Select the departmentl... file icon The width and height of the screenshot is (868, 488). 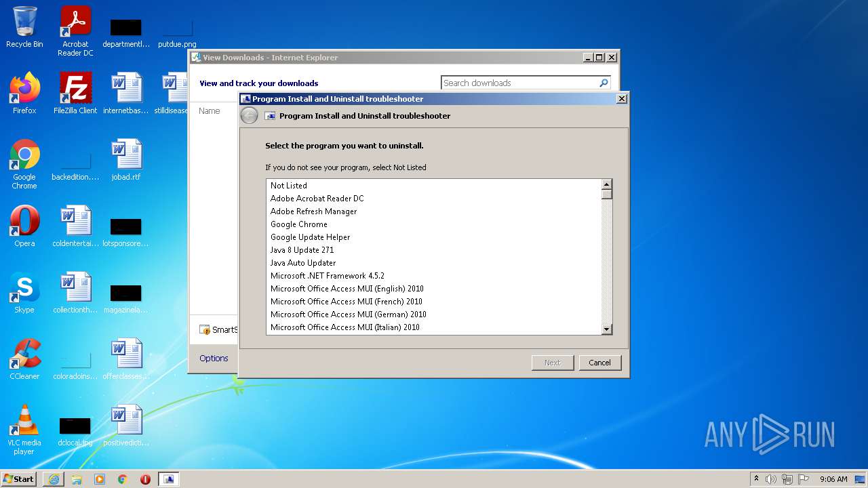pos(126,33)
